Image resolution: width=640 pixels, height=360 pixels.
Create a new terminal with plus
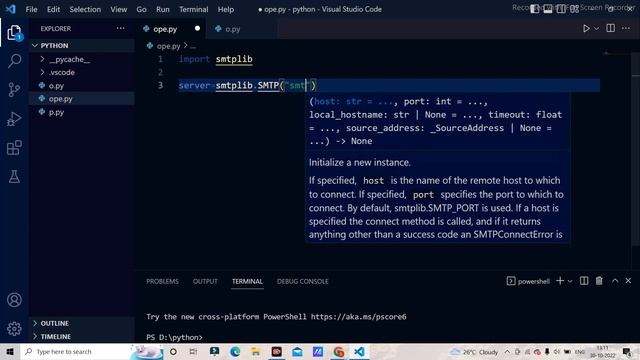[x=560, y=281]
